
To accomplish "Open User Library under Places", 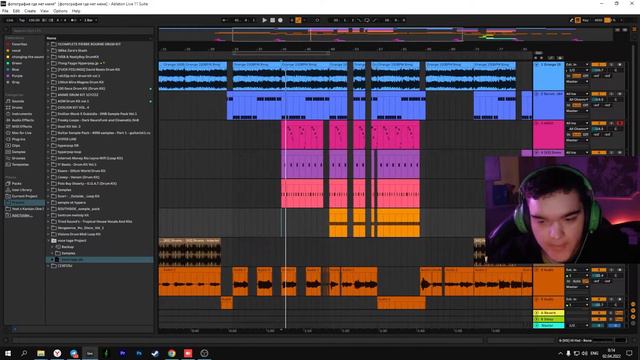I will pyautogui.click(x=21, y=190).
